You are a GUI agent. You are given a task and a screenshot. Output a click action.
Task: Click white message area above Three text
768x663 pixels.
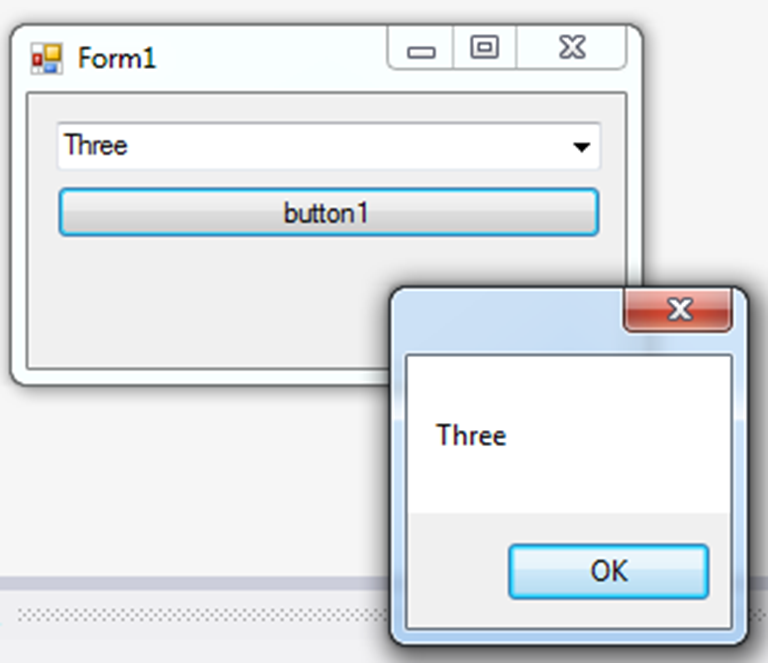[x=568, y=387]
